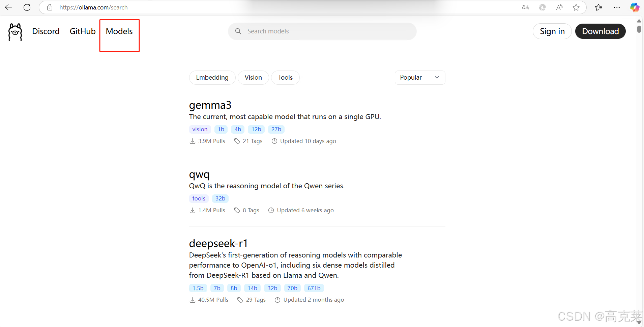
Task: Click the Sign in button
Action: click(x=552, y=31)
